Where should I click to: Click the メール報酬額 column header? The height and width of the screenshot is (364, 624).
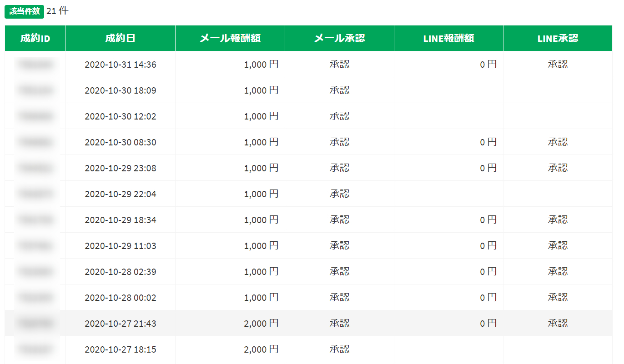tap(230, 38)
